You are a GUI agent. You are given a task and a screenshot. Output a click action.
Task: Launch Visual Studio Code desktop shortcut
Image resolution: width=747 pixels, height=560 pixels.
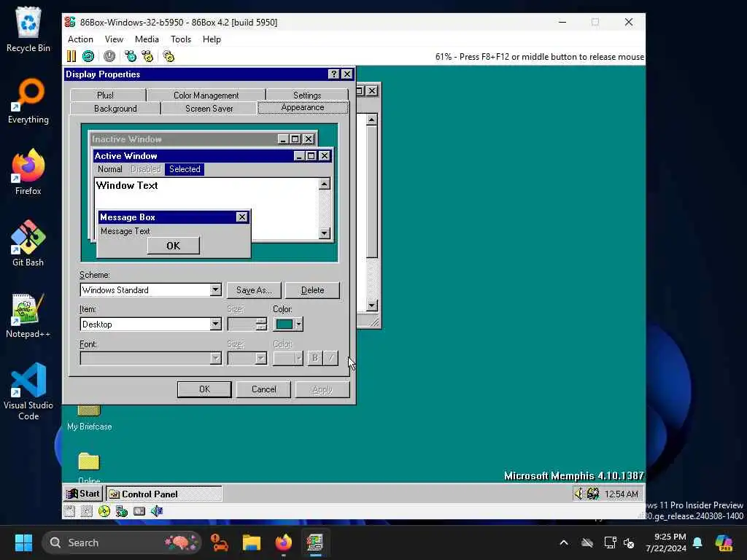[x=28, y=392]
